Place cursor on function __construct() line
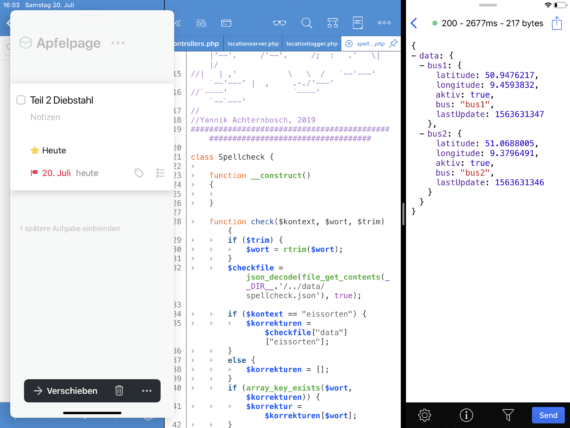Viewport: 570px width, 428px height. pyautogui.click(x=260, y=175)
